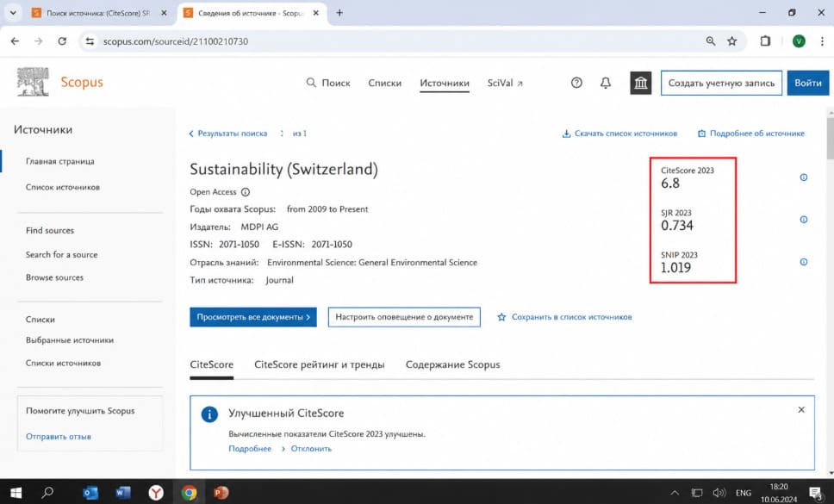Select the CiteScore tab
This screenshot has width=834, height=504.
pyautogui.click(x=212, y=364)
